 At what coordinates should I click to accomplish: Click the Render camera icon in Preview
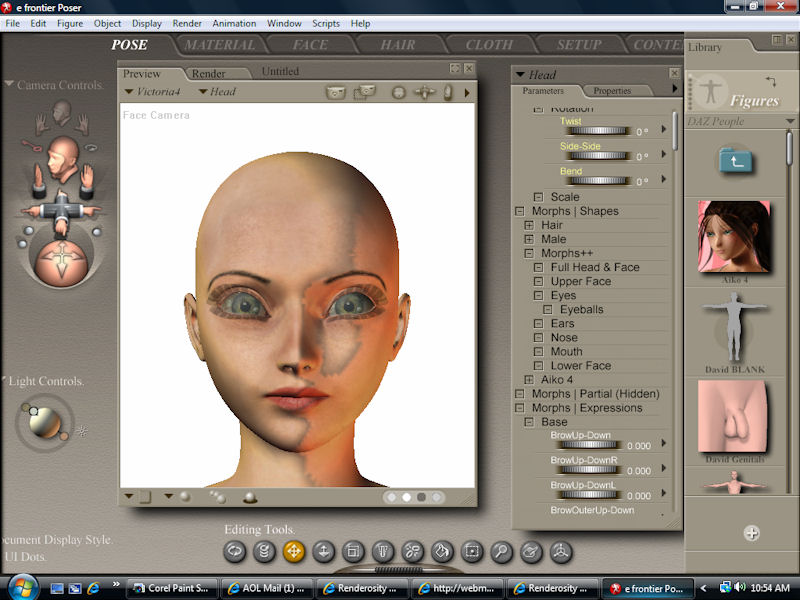(336, 92)
